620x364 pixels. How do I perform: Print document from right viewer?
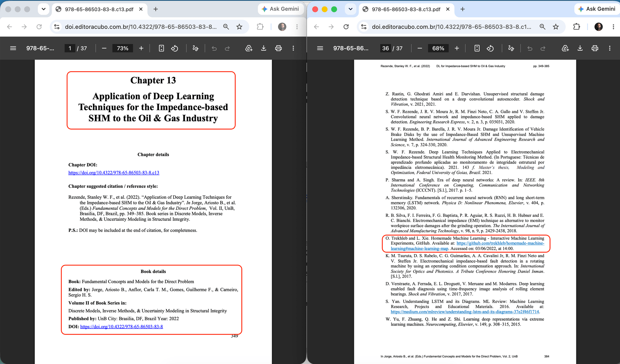click(595, 48)
